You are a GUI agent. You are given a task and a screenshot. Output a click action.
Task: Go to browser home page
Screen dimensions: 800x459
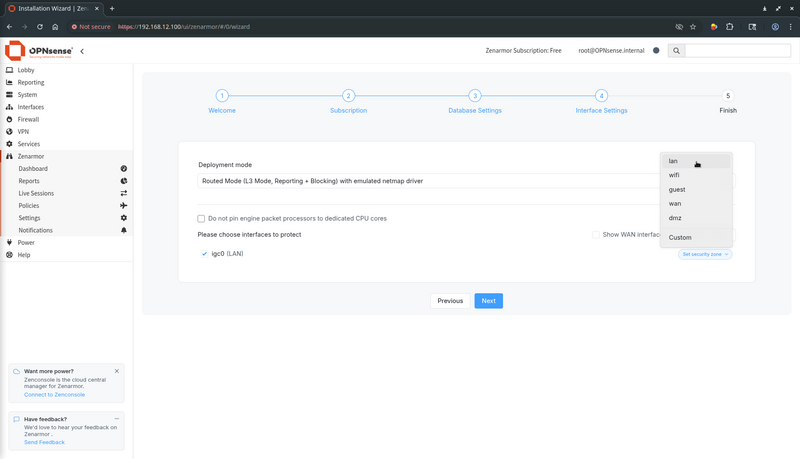[x=55, y=27]
